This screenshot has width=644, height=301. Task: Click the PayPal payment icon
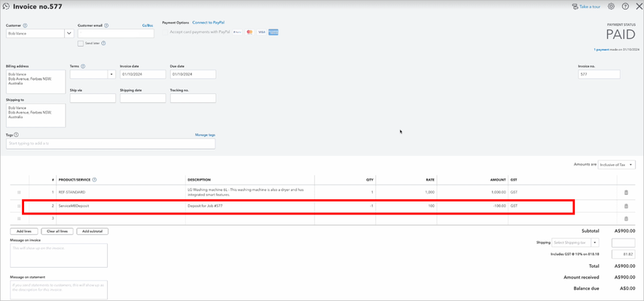click(x=237, y=32)
